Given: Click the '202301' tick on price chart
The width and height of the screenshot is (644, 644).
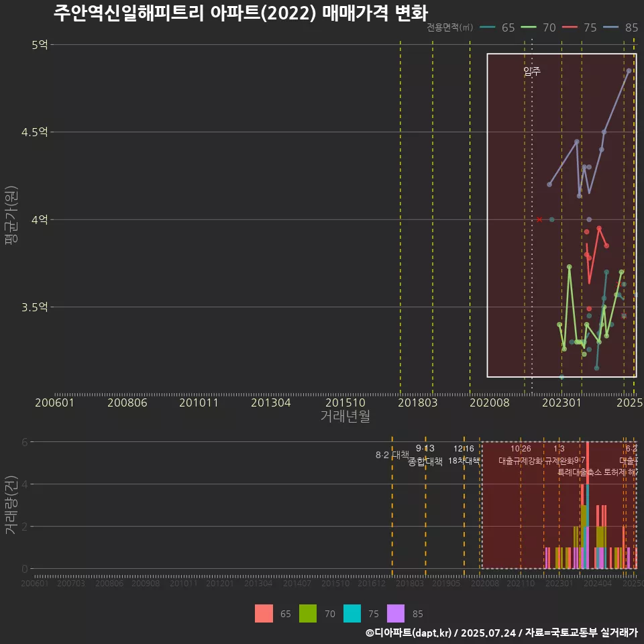Looking at the screenshot, I should click(x=562, y=402).
